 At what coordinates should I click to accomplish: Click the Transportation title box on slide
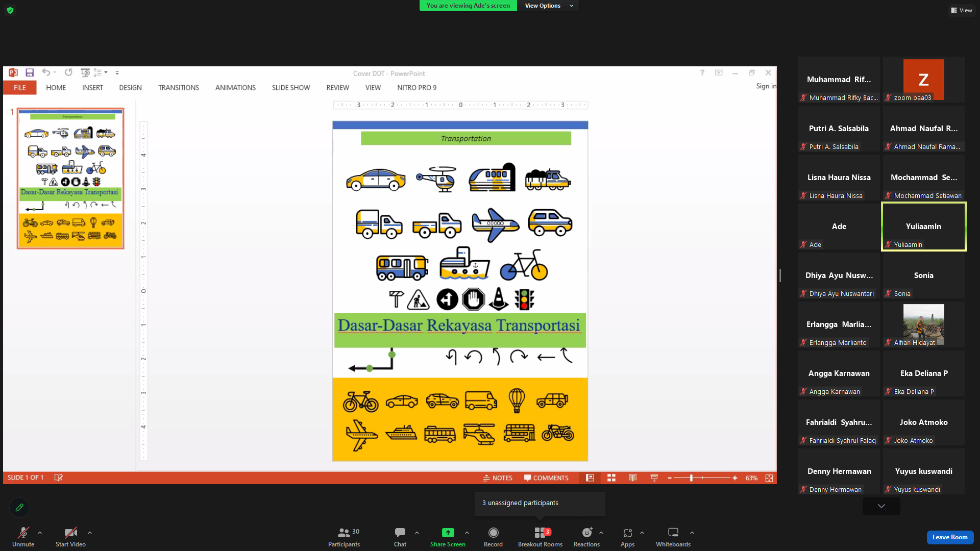click(466, 138)
